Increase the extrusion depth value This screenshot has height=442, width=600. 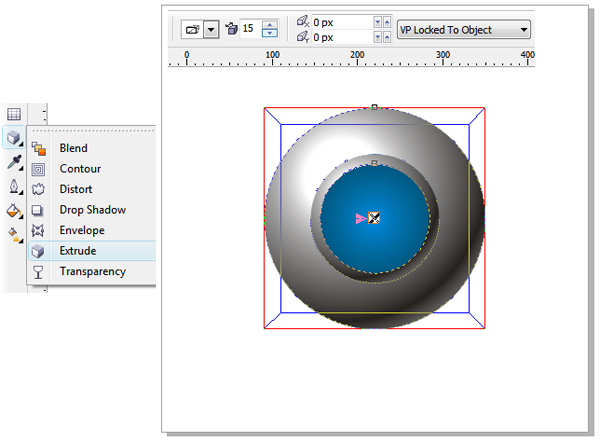270,24
